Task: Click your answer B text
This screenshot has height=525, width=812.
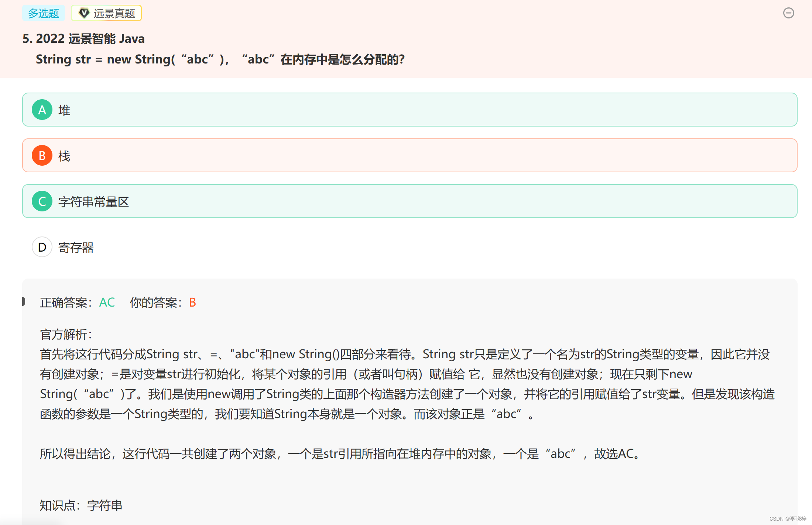Action: 192,303
